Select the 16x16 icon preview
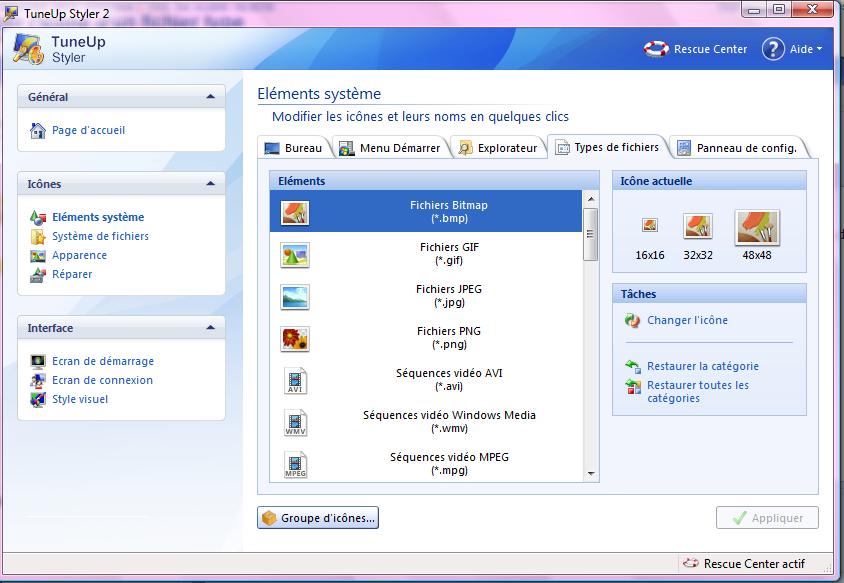The height and width of the screenshot is (583, 844). tap(650, 224)
